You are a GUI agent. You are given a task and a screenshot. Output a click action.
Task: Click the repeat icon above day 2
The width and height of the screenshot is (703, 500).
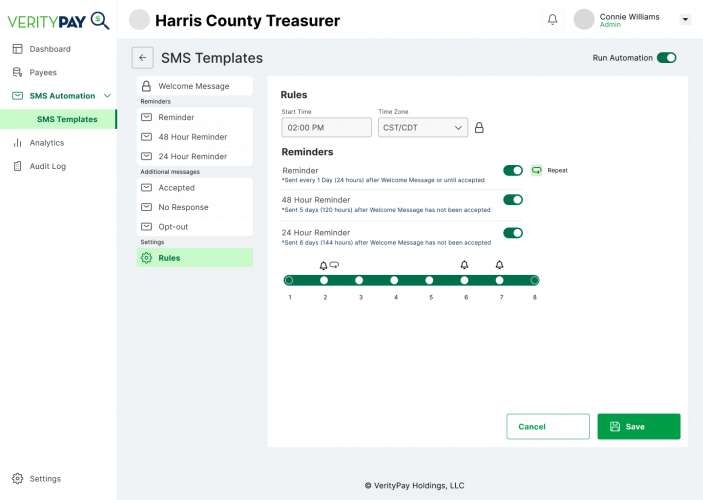click(x=334, y=265)
